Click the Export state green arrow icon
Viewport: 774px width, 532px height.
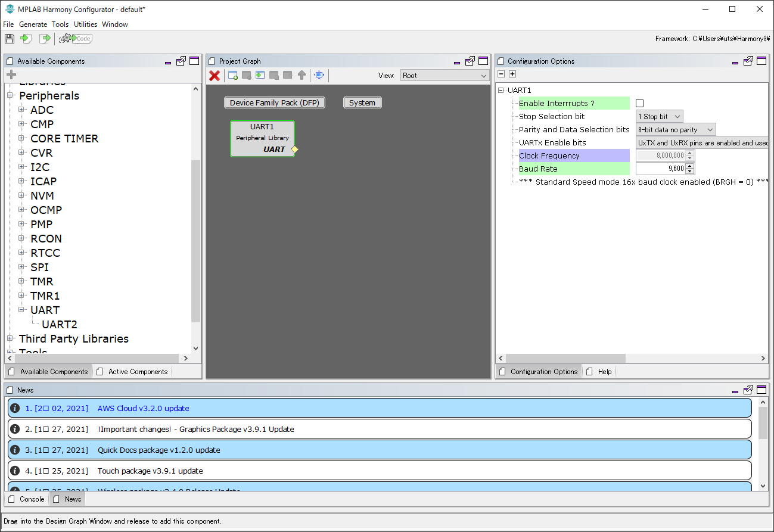45,39
